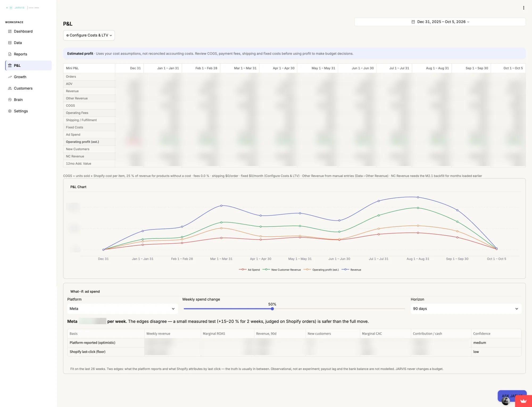Navigate to the Growth section
The image size is (532, 407).
point(28,77)
